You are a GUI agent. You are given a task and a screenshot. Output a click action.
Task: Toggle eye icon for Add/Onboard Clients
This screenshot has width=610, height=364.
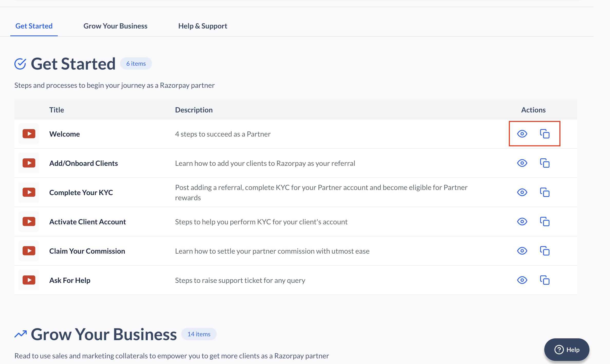522,163
